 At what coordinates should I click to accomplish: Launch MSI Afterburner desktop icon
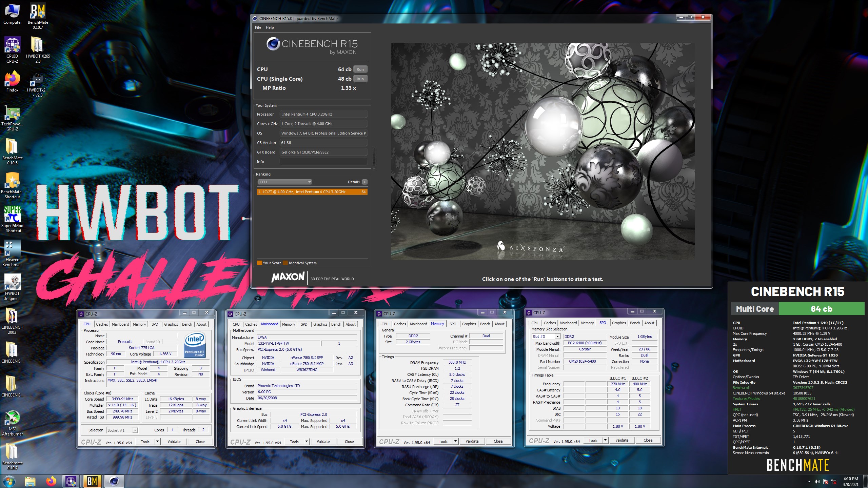click(13, 423)
